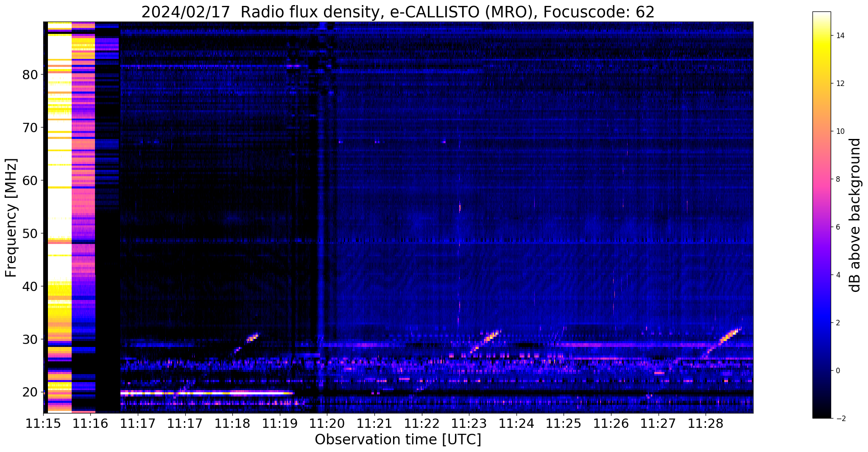The height and width of the screenshot is (452, 868).
Task: Click inside the radio spectrogram plot
Action: pos(398,217)
